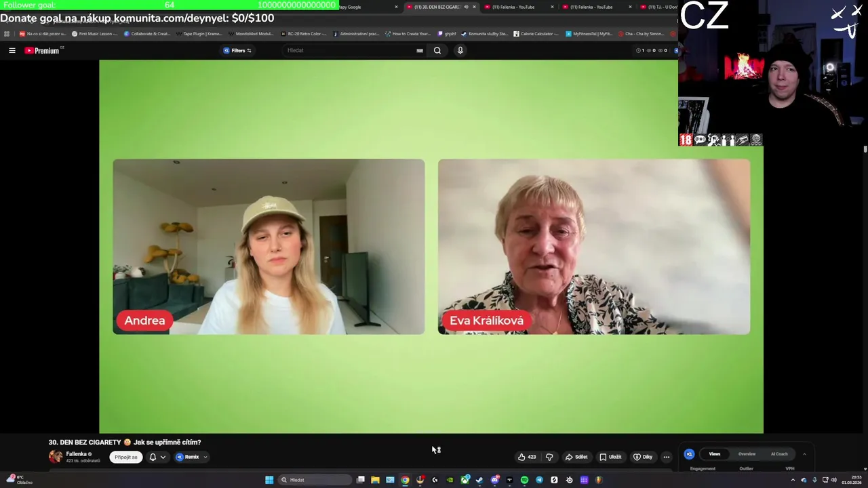The height and width of the screenshot is (488, 868).
Task: Open system tray volume icon
Action: 833,480
